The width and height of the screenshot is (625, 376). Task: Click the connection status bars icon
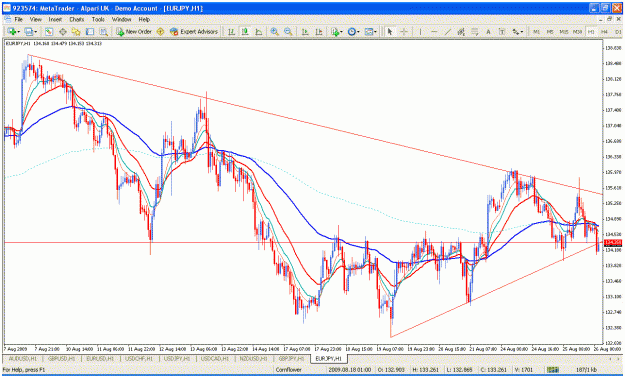(552, 370)
